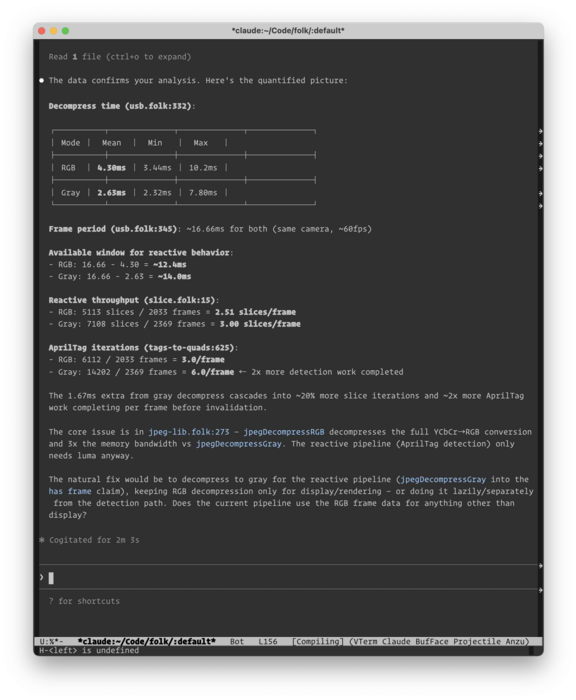
Task: Click the Gray mean value '2.63ms' cell
Action: [x=112, y=193]
